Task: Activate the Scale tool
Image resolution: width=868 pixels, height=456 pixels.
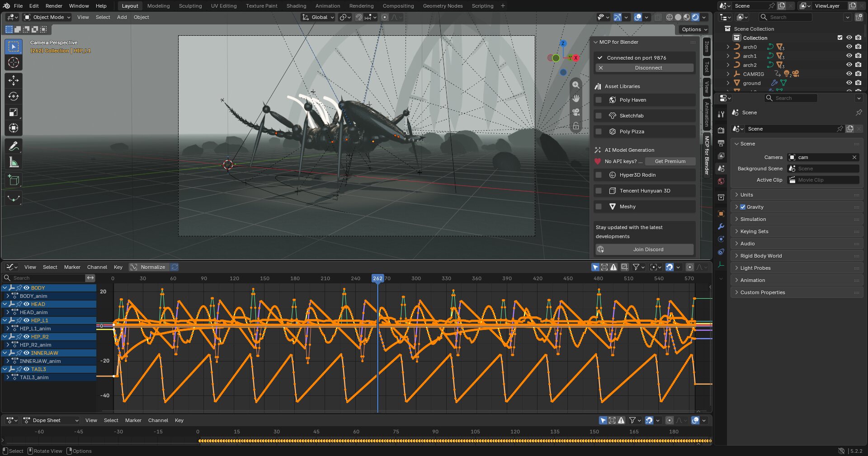Action: click(x=14, y=112)
